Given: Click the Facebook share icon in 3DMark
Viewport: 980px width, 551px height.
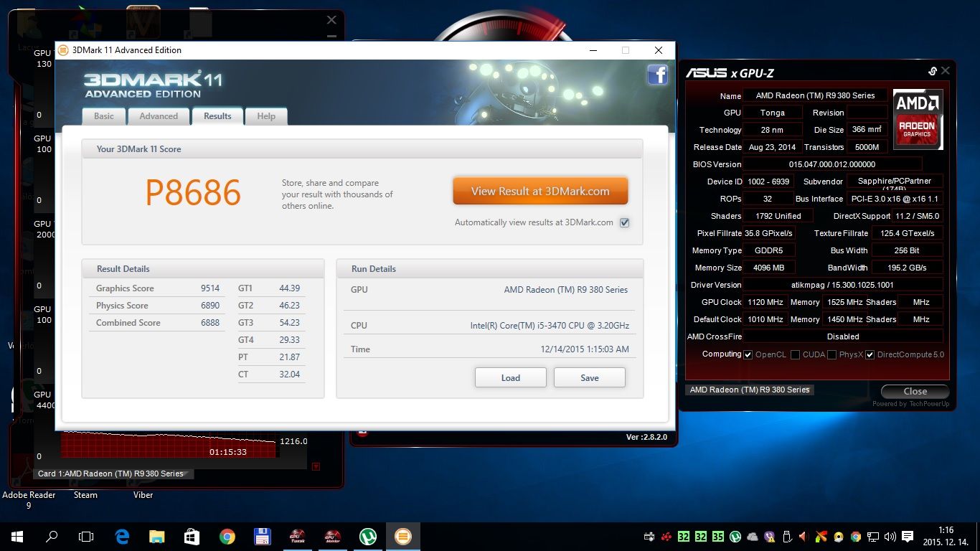Looking at the screenshot, I should (658, 75).
